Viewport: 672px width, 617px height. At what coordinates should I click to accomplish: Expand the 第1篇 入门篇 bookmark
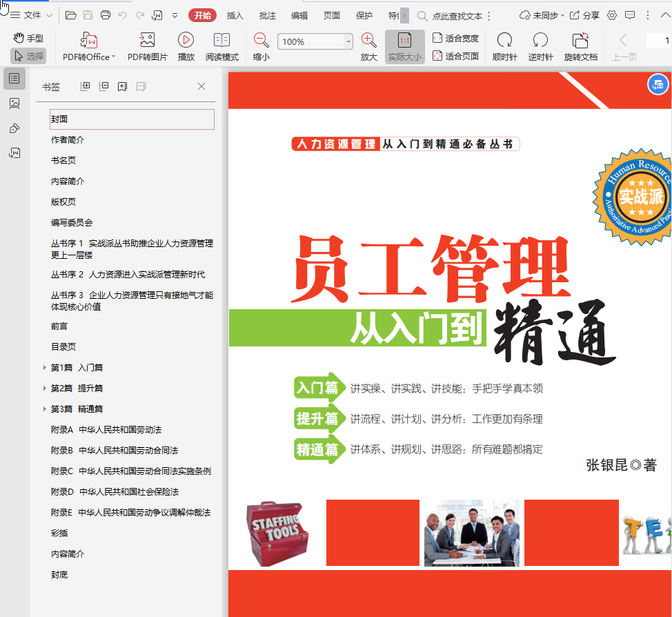(45, 368)
